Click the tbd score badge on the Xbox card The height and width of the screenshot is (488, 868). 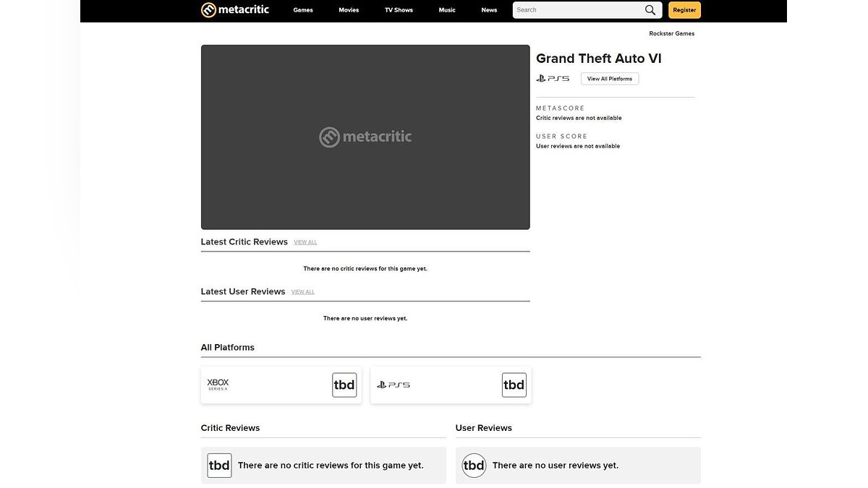click(344, 385)
